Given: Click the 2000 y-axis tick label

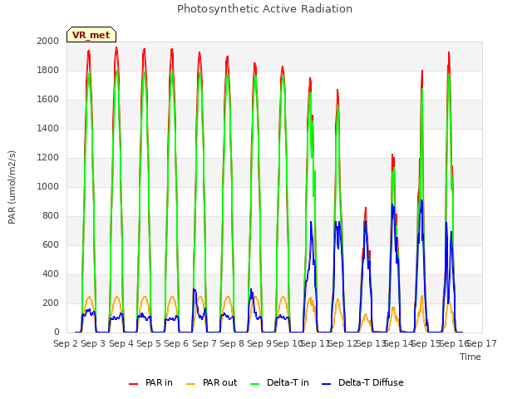Looking at the screenshot, I should pos(48,42).
